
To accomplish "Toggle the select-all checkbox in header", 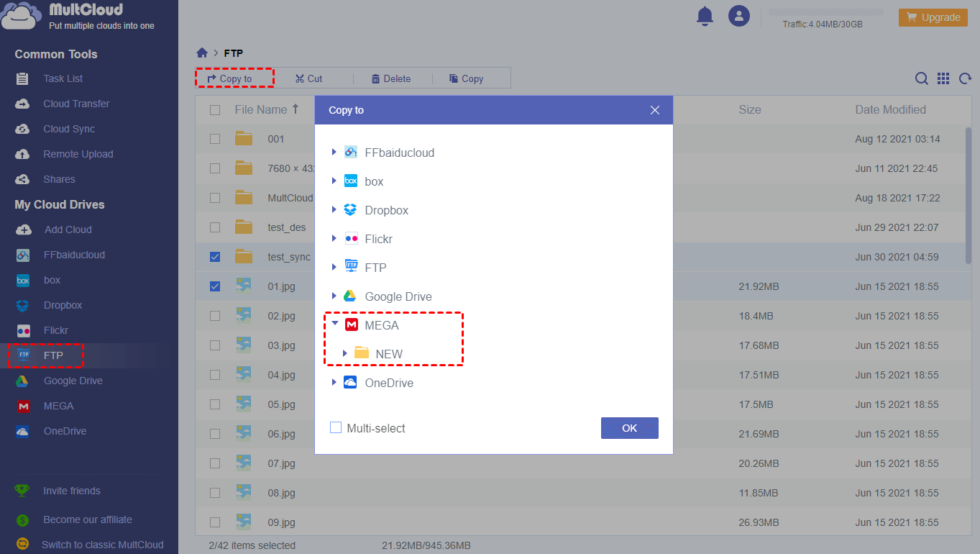I will (x=215, y=110).
